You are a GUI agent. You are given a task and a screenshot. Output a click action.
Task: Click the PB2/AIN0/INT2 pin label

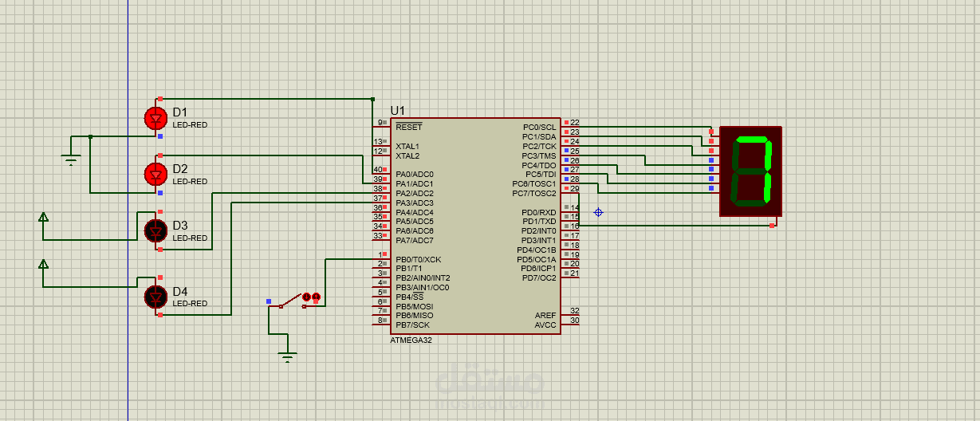423,278
